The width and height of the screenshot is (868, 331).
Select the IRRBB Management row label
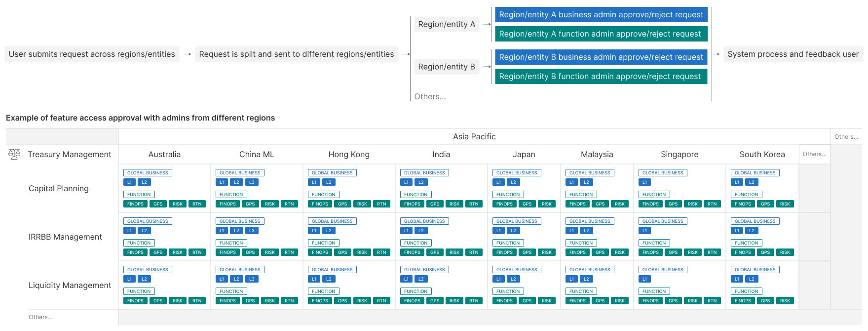pyautogui.click(x=65, y=237)
